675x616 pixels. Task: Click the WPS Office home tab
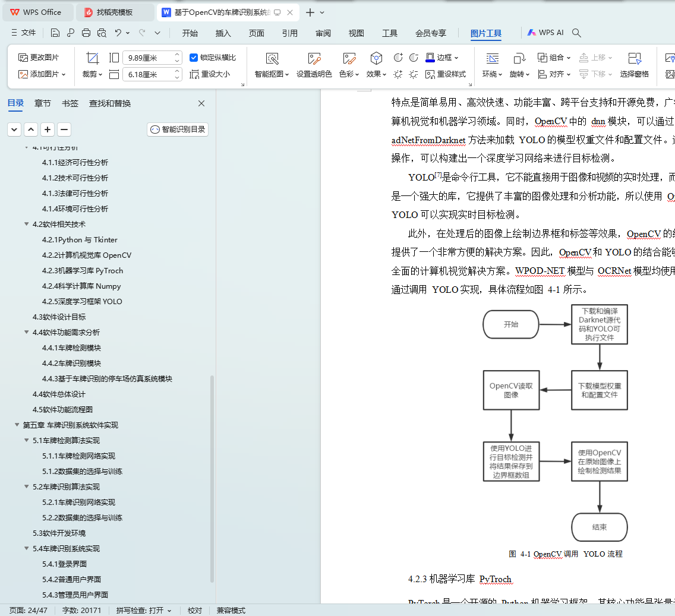pos(37,12)
